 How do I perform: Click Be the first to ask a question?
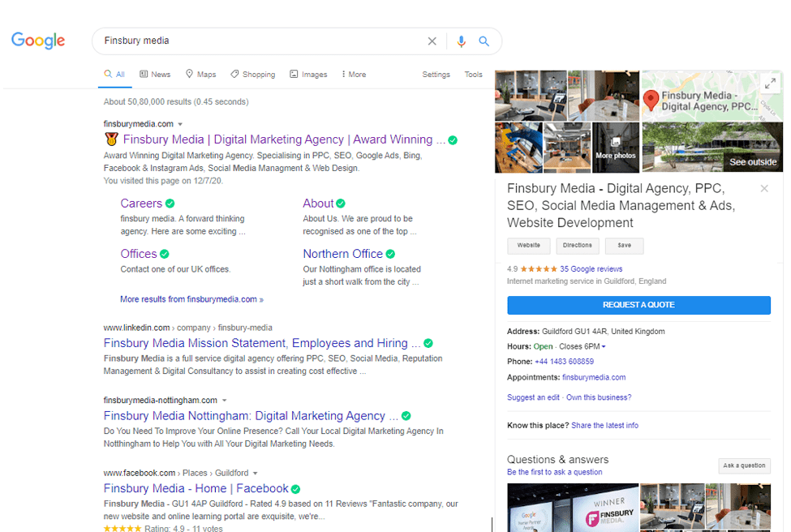tap(554, 472)
